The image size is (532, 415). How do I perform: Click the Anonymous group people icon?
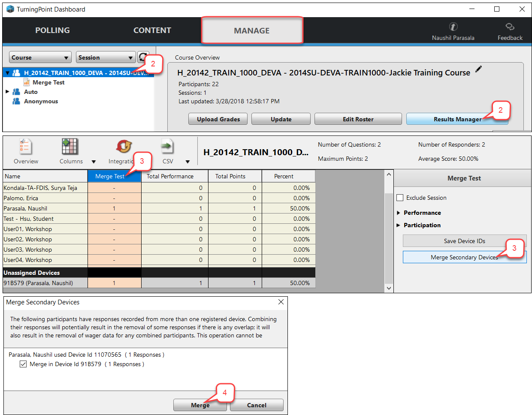(16, 101)
